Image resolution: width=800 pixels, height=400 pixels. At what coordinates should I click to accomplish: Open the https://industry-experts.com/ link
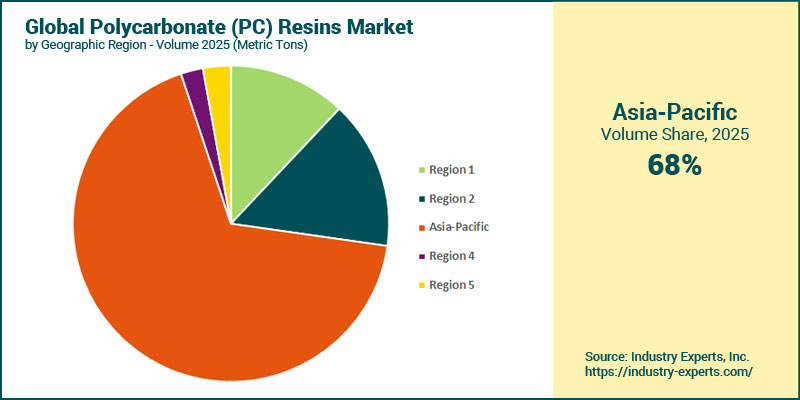click(x=668, y=371)
